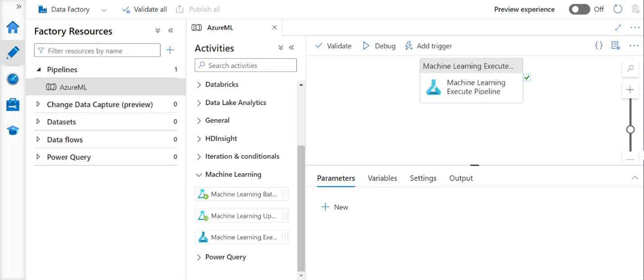Image resolution: width=644 pixels, height=280 pixels.
Task: Open pipeline properties icon
Action: coord(616,46)
